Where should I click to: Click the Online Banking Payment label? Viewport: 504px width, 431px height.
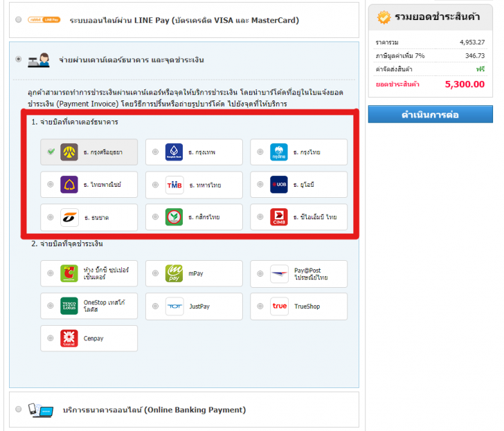tap(154, 410)
